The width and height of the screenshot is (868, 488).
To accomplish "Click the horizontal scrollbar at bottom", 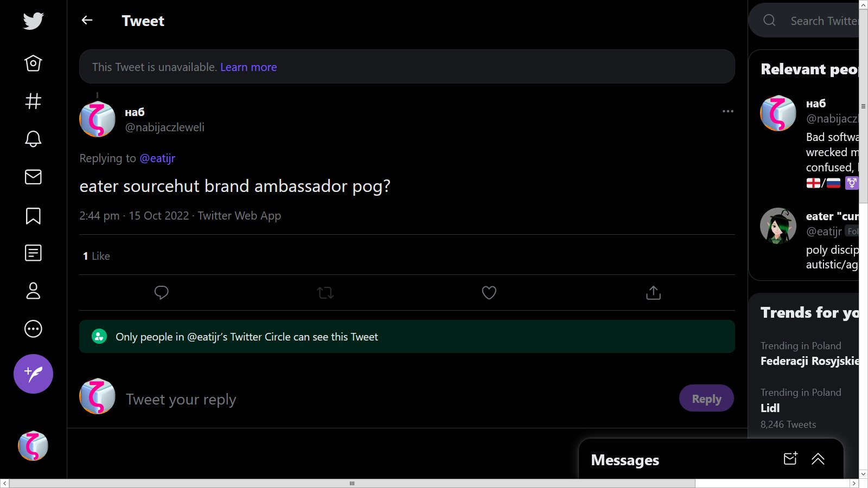I will coord(352,483).
